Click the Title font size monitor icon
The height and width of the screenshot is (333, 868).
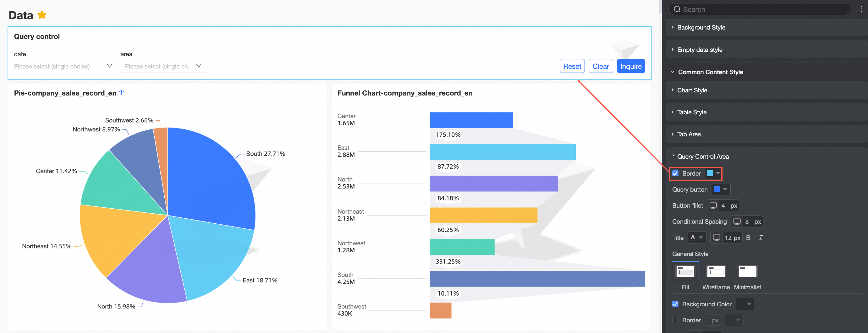pos(717,238)
